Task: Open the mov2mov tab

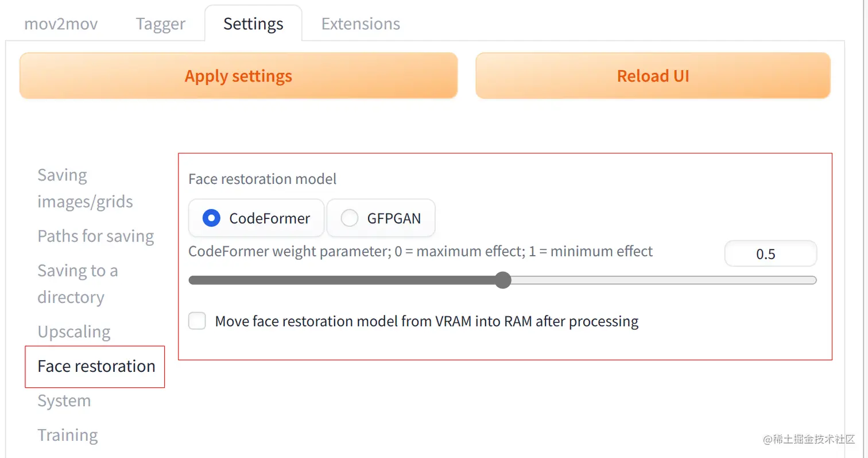Action: pyautogui.click(x=61, y=24)
